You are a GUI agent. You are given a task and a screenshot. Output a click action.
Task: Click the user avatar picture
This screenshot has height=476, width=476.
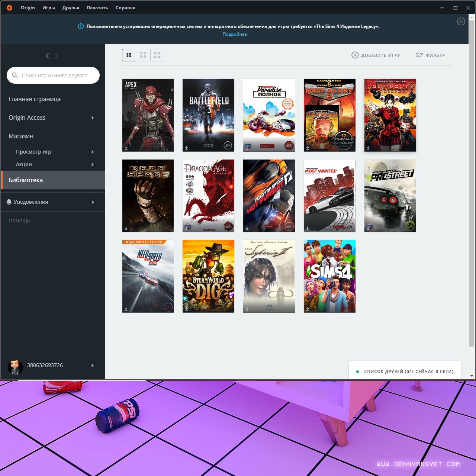click(x=15, y=367)
